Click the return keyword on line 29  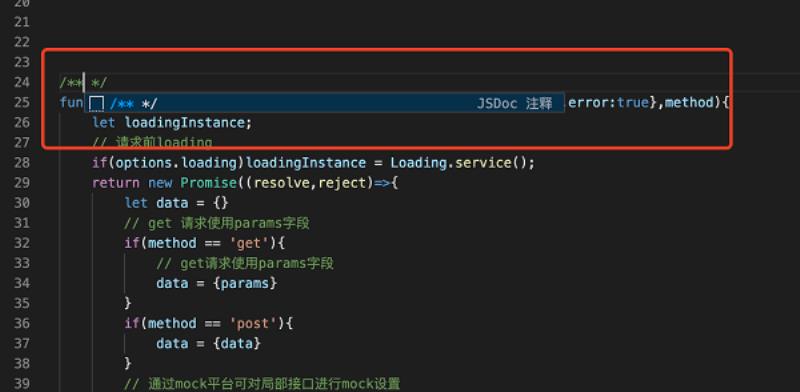click(116, 183)
